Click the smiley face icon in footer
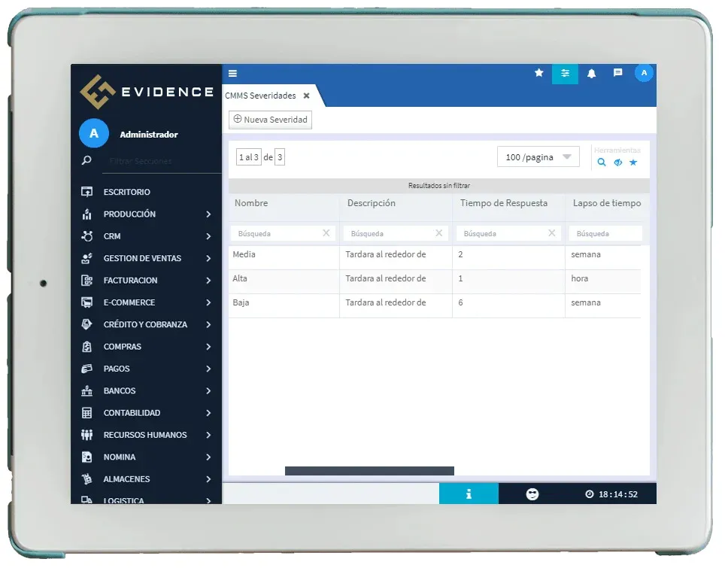Viewport: 728px width, 568px height. [532, 494]
